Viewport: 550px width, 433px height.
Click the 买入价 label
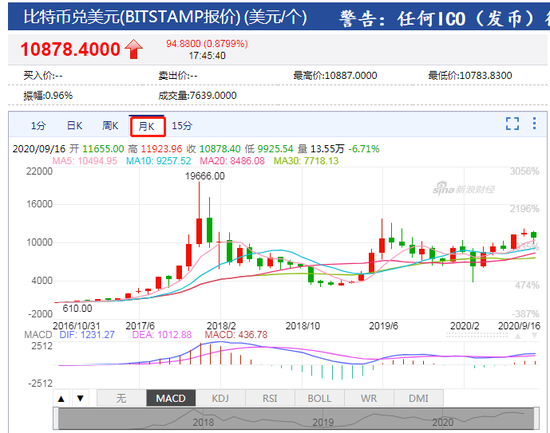click(x=43, y=75)
